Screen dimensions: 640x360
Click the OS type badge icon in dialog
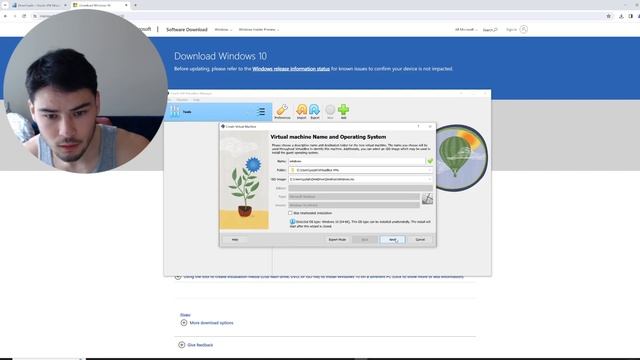[x=427, y=199]
